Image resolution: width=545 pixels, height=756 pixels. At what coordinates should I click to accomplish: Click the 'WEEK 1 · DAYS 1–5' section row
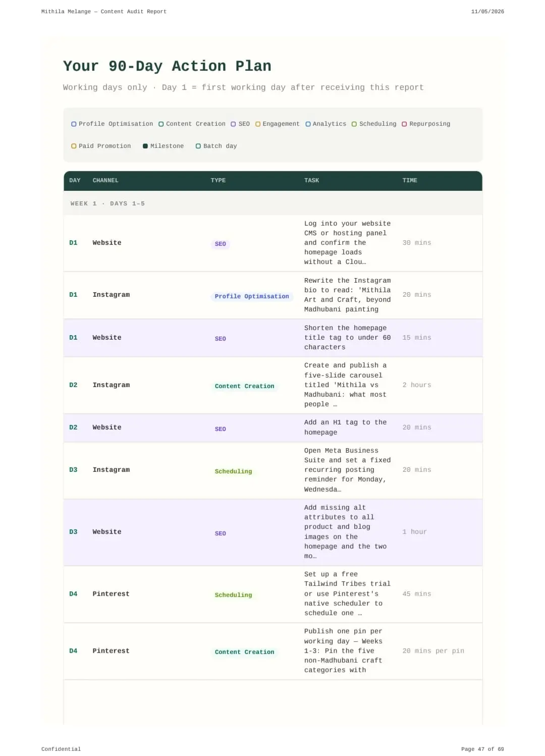[x=272, y=204]
